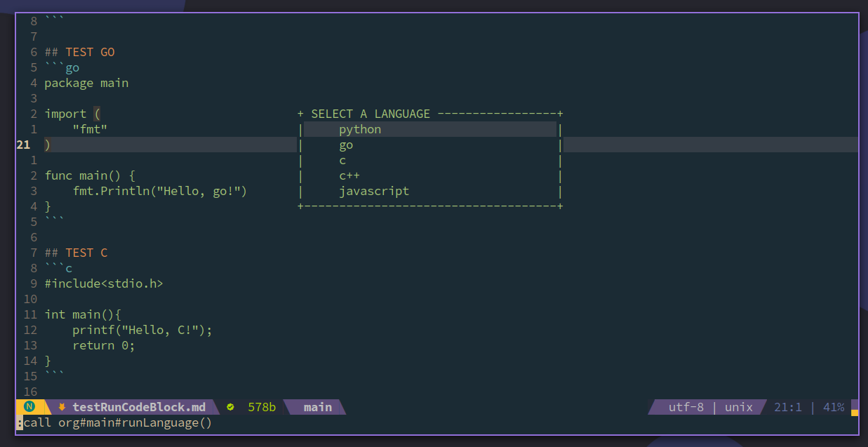Image resolution: width=868 pixels, height=447 pixels.
Task: Click current line number 21 in gutter
Action: tap(23, 145)
